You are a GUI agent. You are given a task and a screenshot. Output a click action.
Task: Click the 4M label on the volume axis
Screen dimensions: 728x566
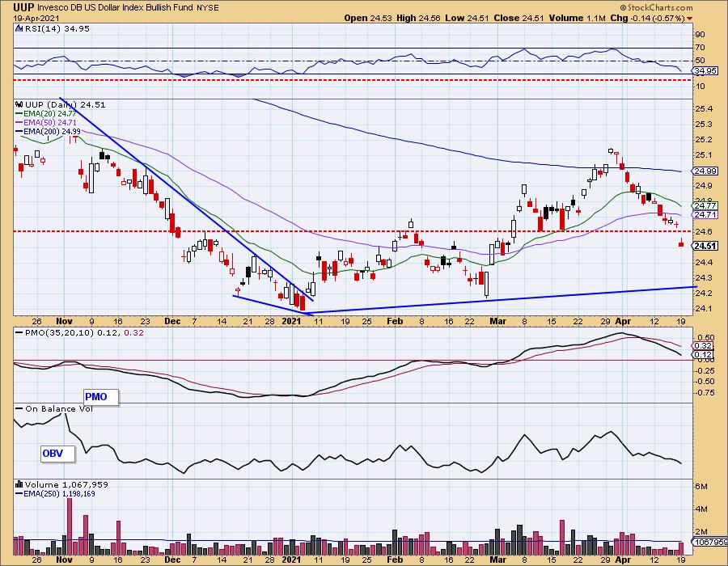tap(701, 509)
